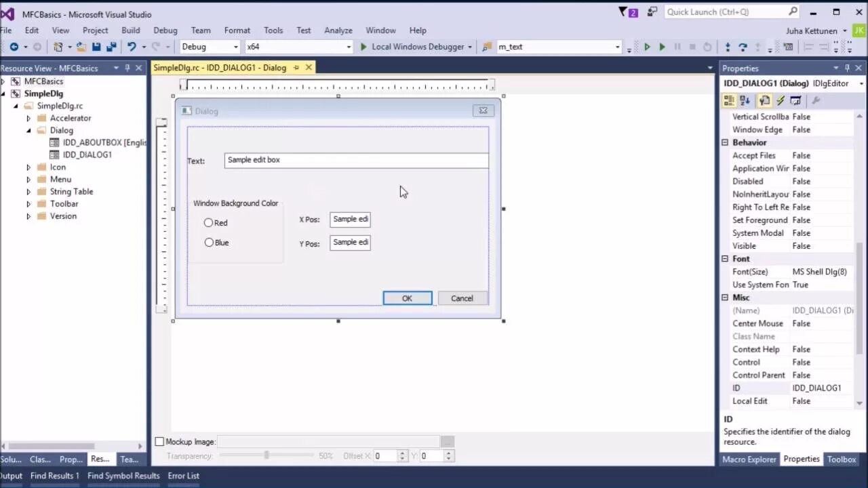
Task: Click the New Project toolbar icon
Action: coord(58,47)
